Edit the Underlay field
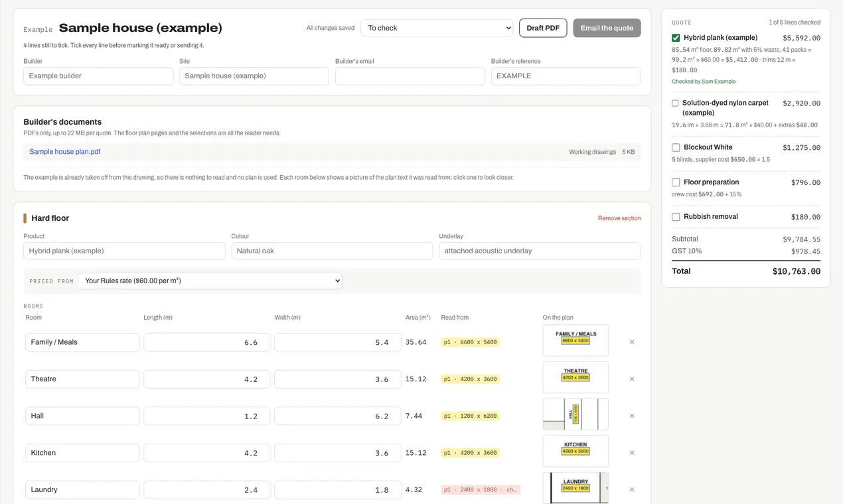843x504 pixels. point(540,251)
